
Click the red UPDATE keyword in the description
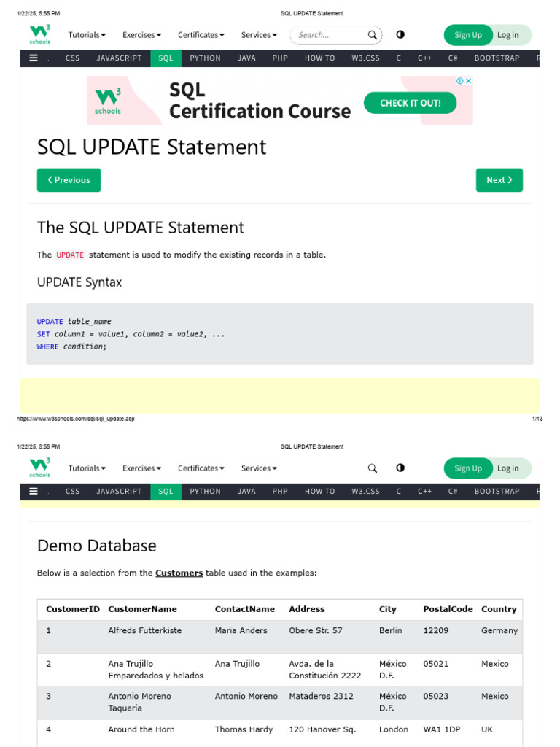(70, 255)
